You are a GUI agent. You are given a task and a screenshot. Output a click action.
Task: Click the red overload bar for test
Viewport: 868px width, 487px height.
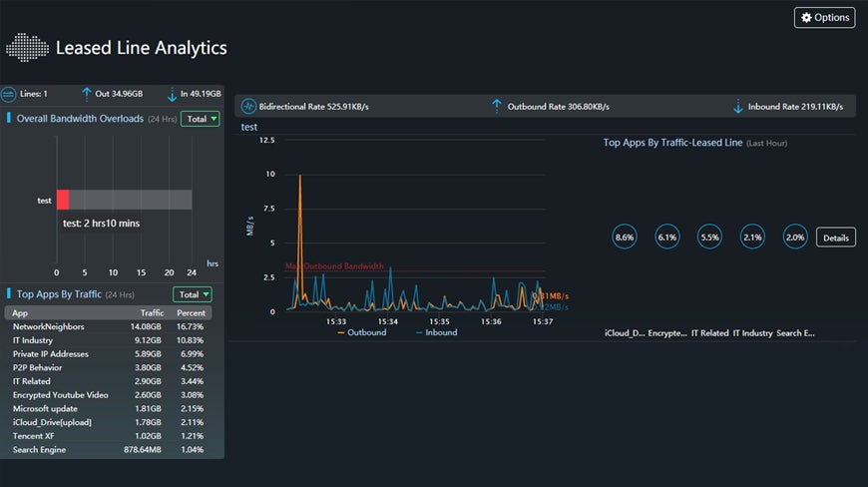tap(63, 200)
